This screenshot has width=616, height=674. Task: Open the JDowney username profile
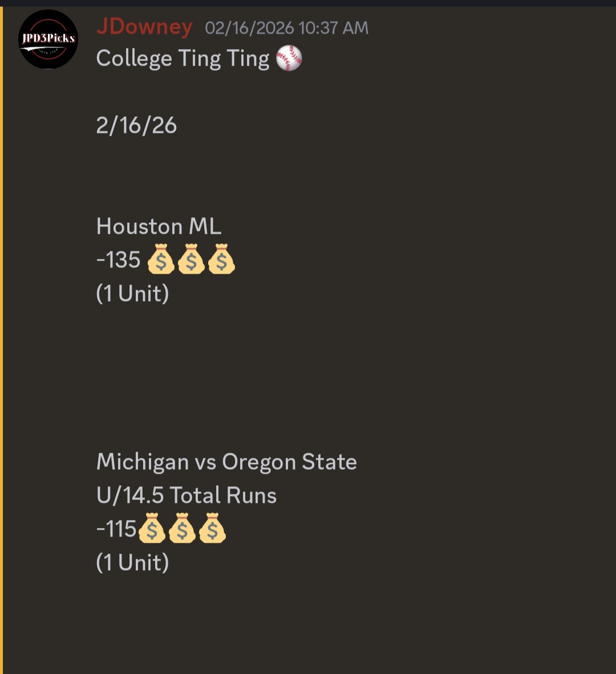(144, 27)
